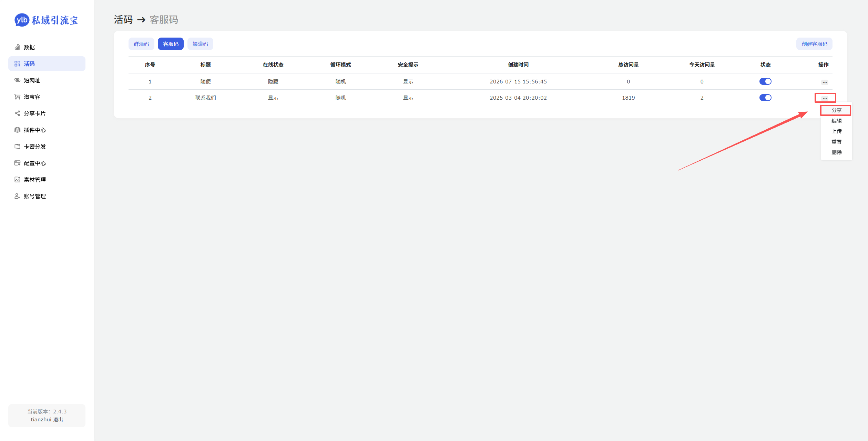
Task: Switch to the 渠道码 tab
Action: click(x=200, y=44)
